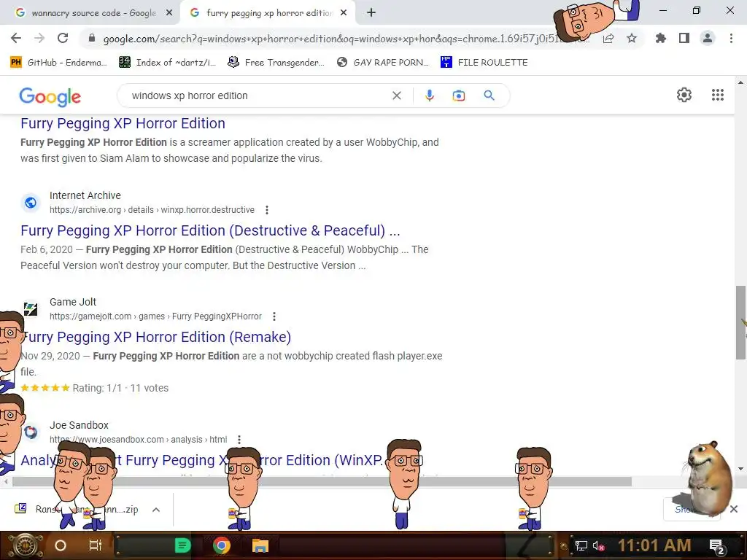
Task: Share this page icon in address bar
Action: tap(608, 39)
